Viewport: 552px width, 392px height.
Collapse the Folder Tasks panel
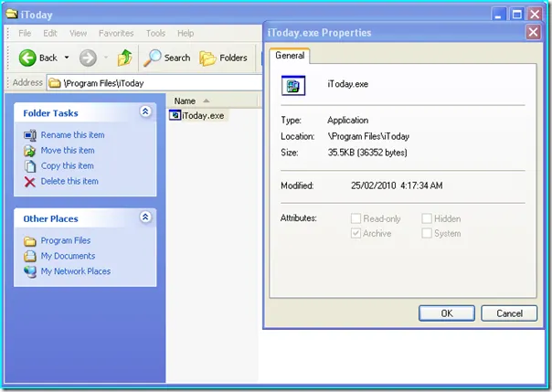coord(145,111)
